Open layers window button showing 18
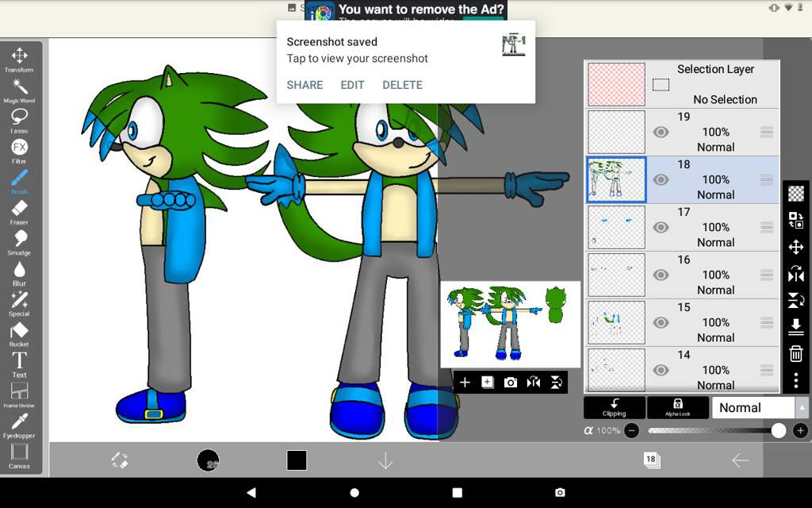The width and height of the screenshot is (812, 508). coord(652,460)
